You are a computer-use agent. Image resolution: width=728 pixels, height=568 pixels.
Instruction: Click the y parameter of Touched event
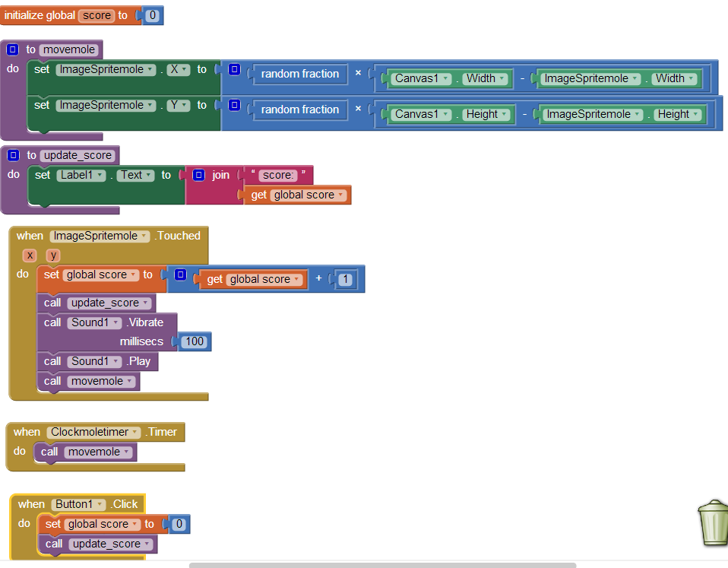tap(53, 255)
